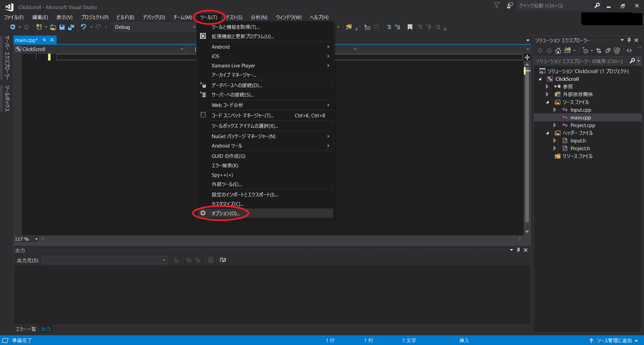
Task: Expand the Input.h node in Solution Explorer
Action: [554, 140]
